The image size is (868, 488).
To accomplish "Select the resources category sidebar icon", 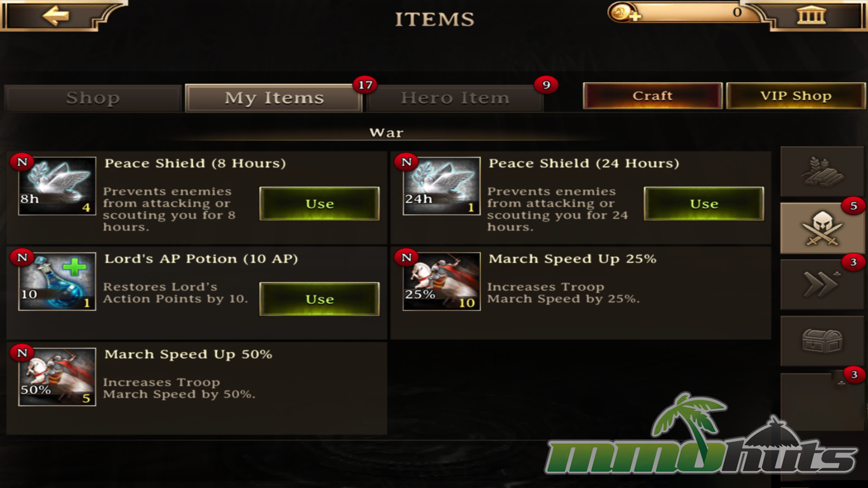I will [x=822, y=171].
